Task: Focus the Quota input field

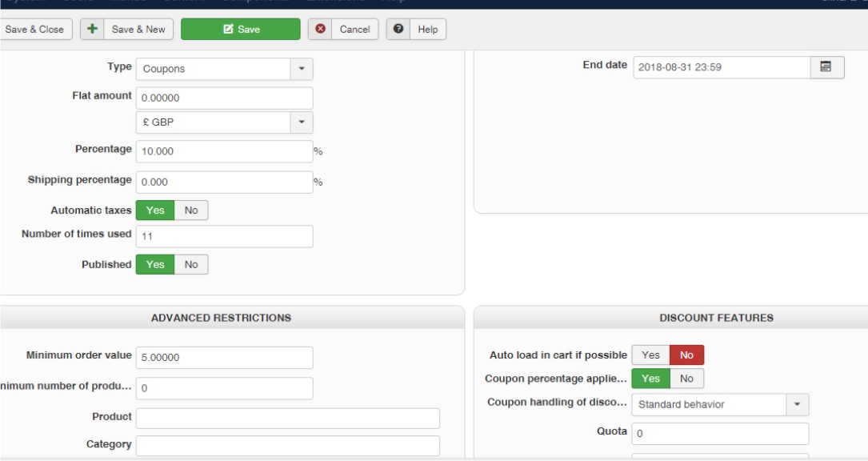Action: (x=720, y=433)
